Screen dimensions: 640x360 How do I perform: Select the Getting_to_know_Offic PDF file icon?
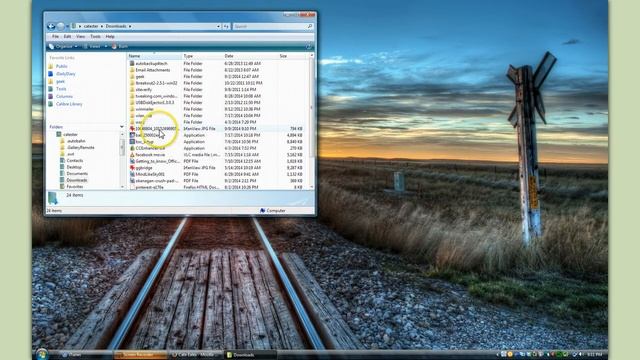point(132,161)
